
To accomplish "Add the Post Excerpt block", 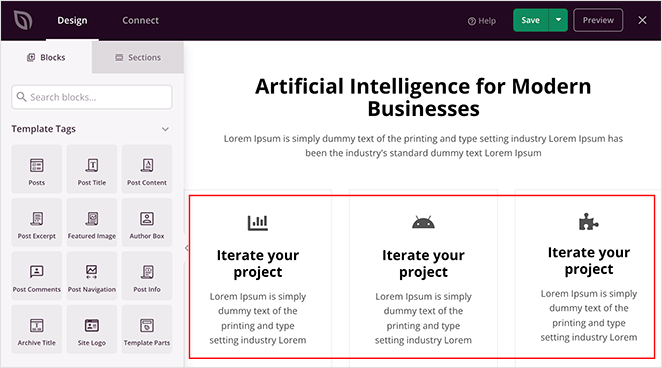I will tap(37, 222).
